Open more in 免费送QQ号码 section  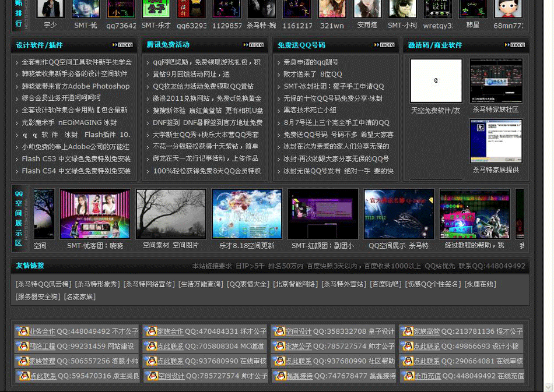384,45
